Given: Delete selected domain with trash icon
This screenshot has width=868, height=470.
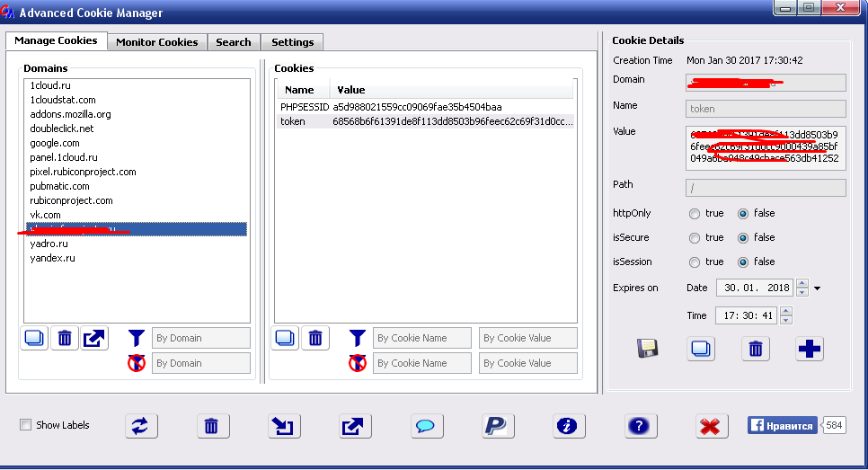Looking at the screenshot, I should [x=64, y=338].
